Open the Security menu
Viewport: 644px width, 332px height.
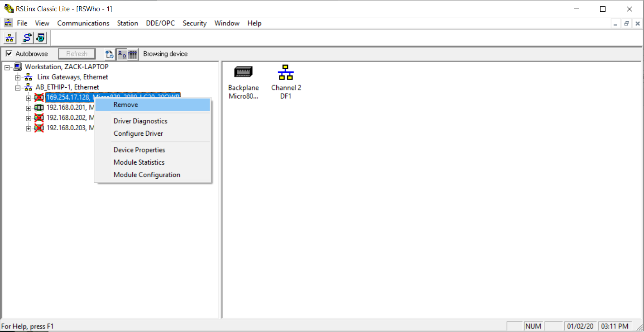(x=195, y=23)
